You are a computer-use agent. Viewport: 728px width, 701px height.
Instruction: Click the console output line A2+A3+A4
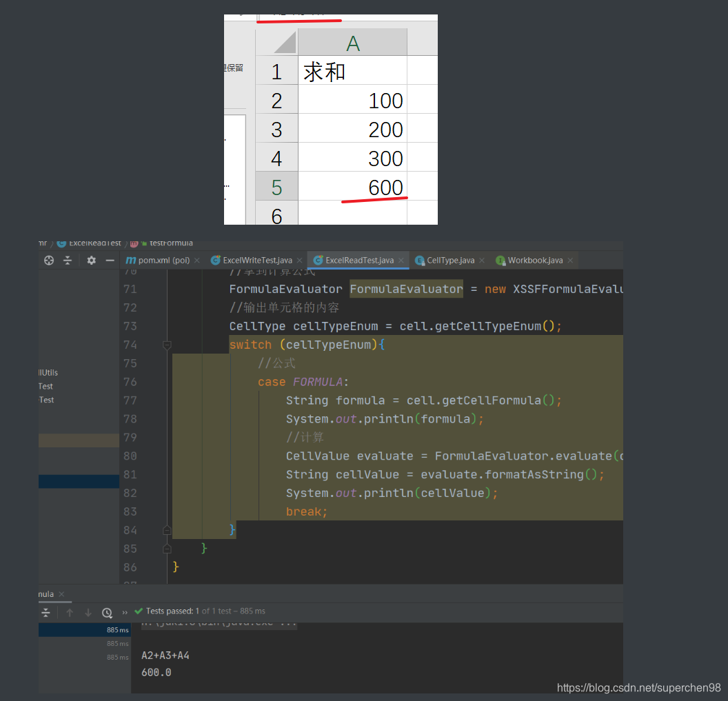pyautogui.click(x=165, y=656)
